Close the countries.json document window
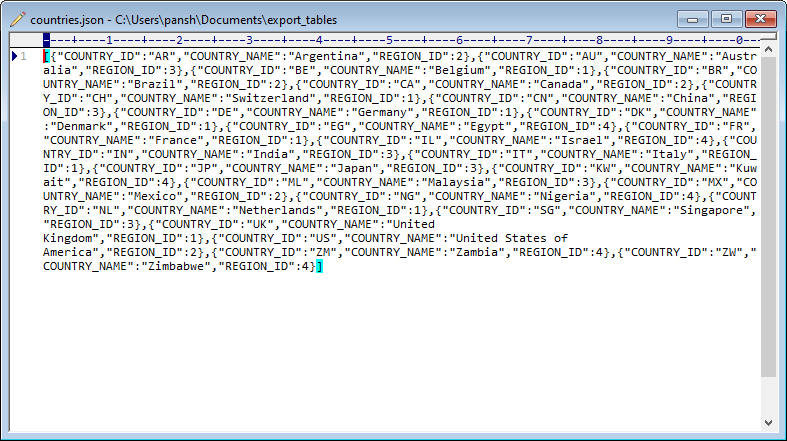787x441 pixels. click(760, 18)
